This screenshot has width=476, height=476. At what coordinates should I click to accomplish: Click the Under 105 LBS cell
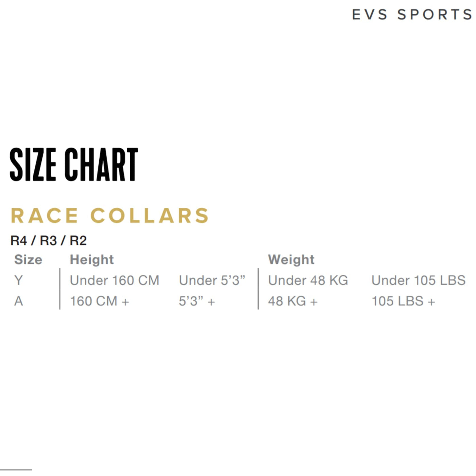[418, 280]
